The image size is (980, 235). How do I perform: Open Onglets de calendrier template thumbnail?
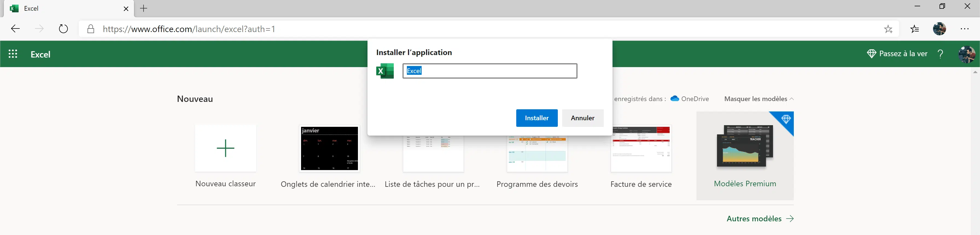click(329, 148)
